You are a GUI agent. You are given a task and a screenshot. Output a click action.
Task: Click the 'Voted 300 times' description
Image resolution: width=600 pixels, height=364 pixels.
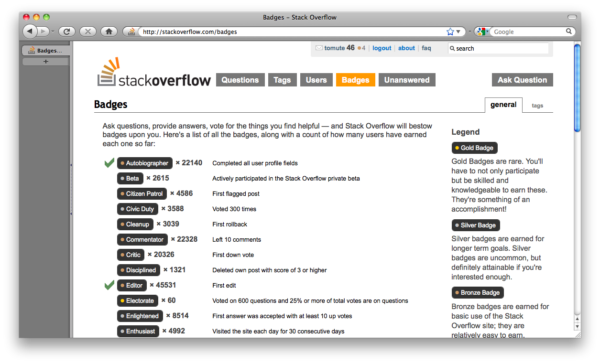click(x=234, y=209)
